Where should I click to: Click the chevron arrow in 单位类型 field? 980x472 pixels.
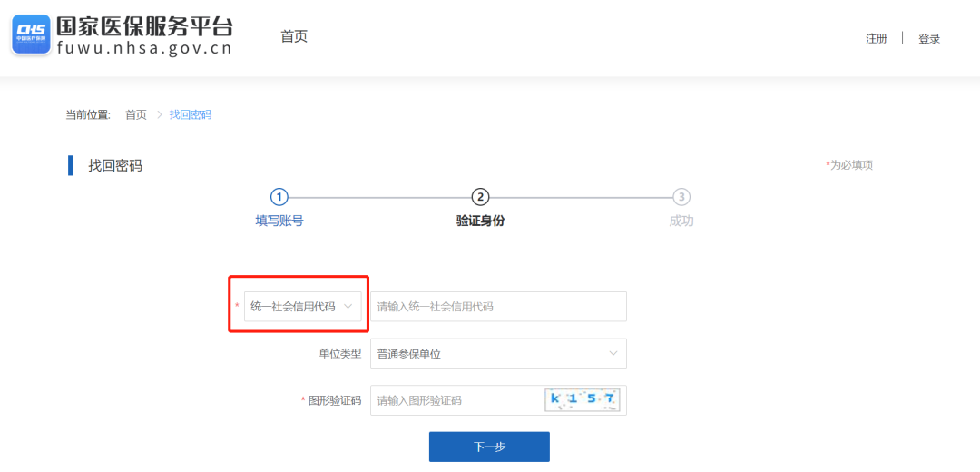[x=613, y=353]
